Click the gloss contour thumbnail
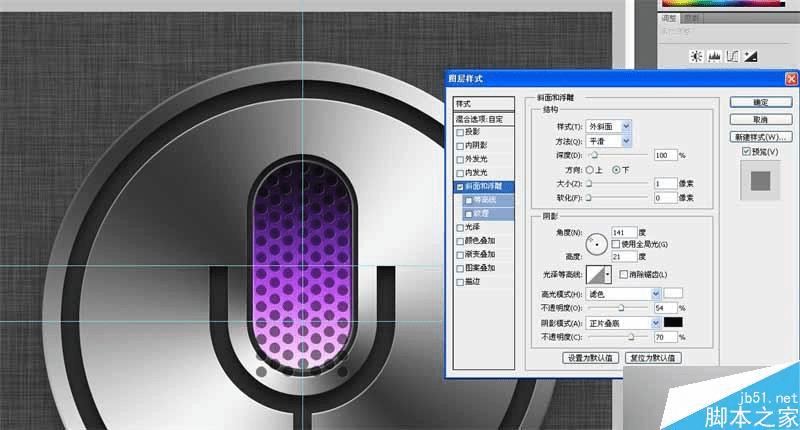Screen dimensions: 800x430 click(x=595, y=275)
